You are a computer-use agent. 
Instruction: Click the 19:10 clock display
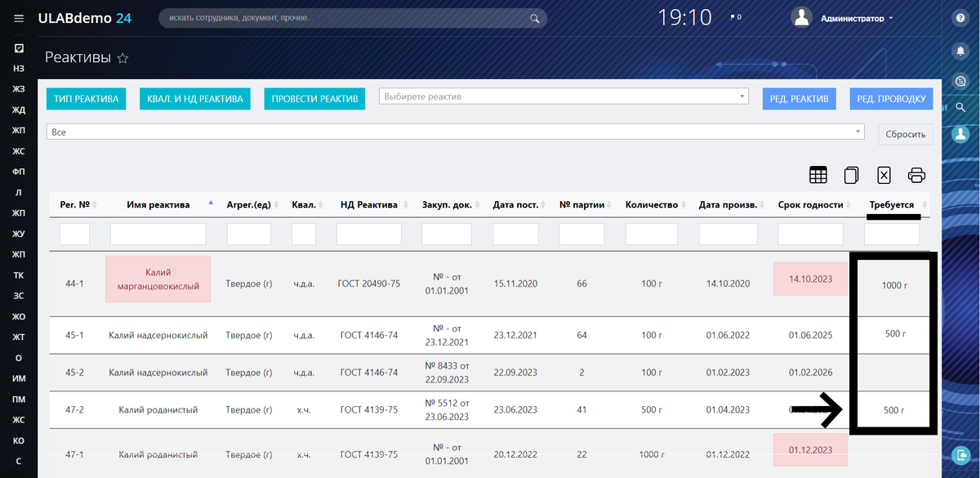coord(684,17)
